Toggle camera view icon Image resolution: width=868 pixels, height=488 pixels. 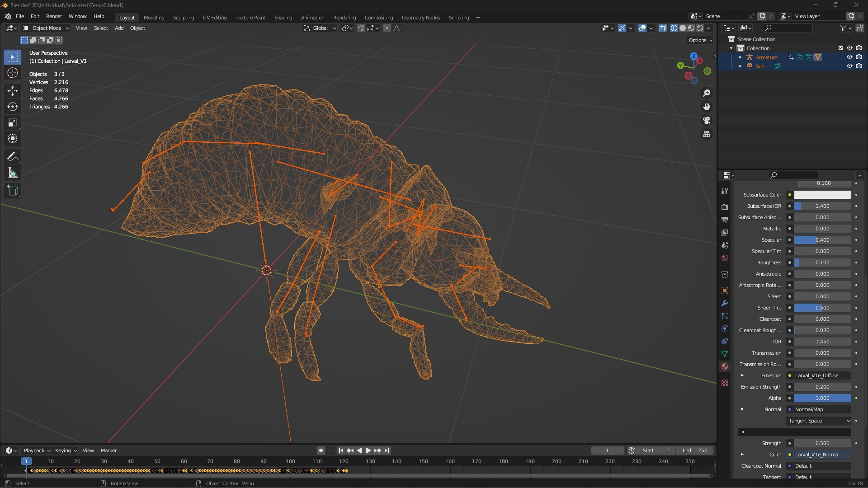pyautogui.click(x=707, y=120)
